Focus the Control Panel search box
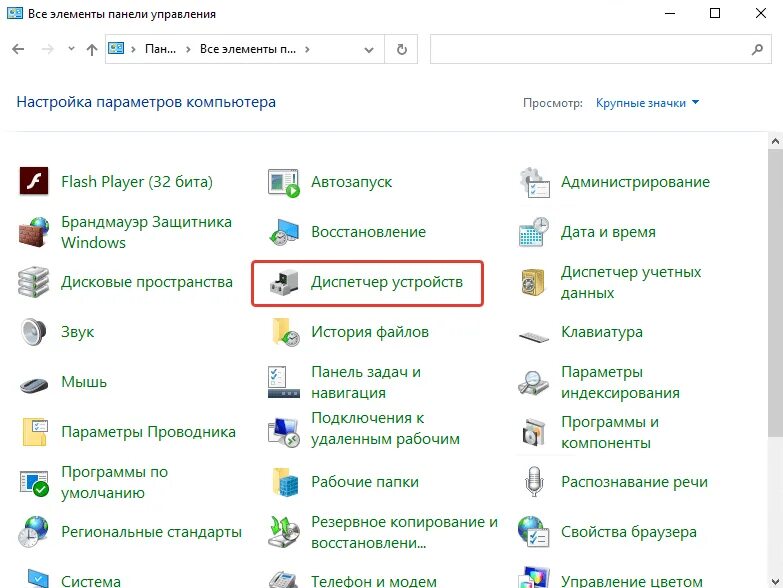Image resolution: width=783 pixels, height=588 pixels. 601,49
